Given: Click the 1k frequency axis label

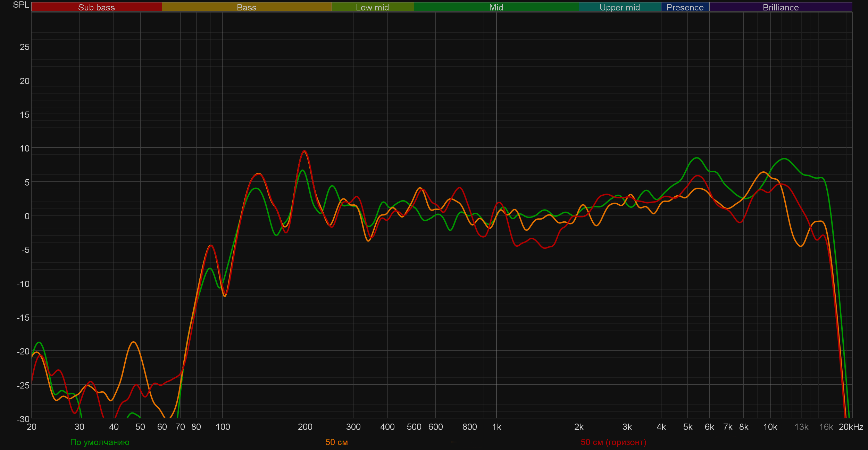Looking at the screenshot, I should click(496, 427).
